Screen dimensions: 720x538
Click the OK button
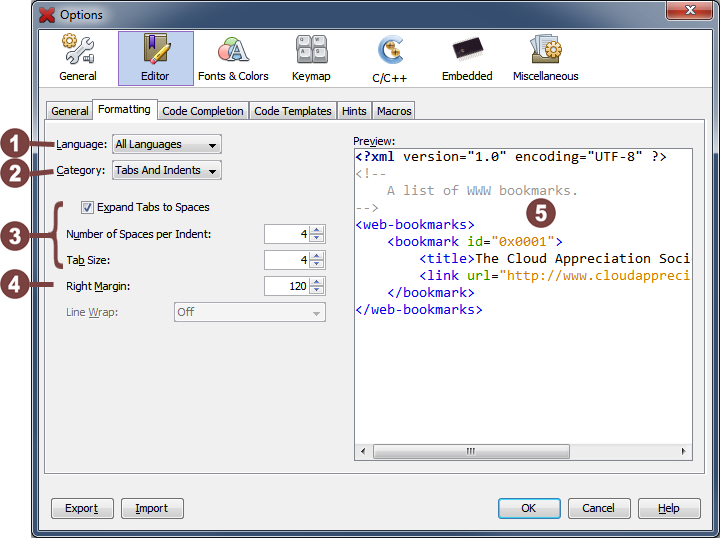[528, 508]
